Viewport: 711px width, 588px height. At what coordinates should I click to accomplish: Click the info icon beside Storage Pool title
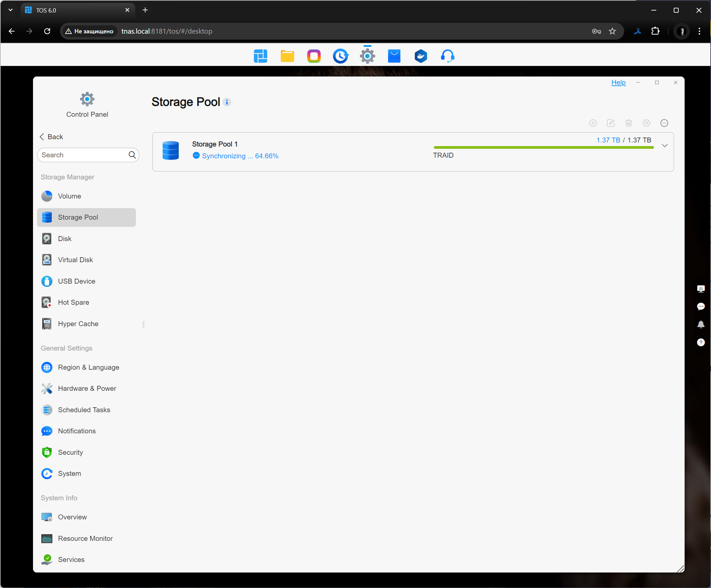coord(227,102)
